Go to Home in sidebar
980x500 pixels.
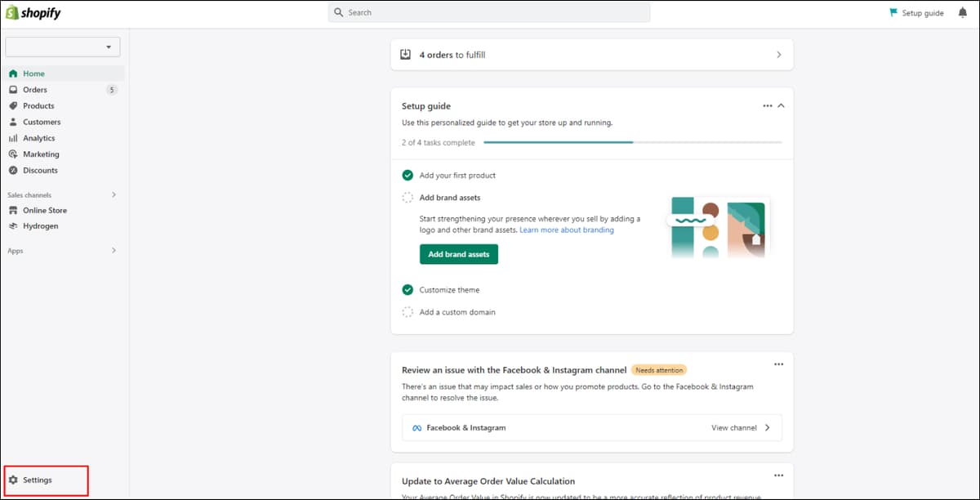click(63, 74)
